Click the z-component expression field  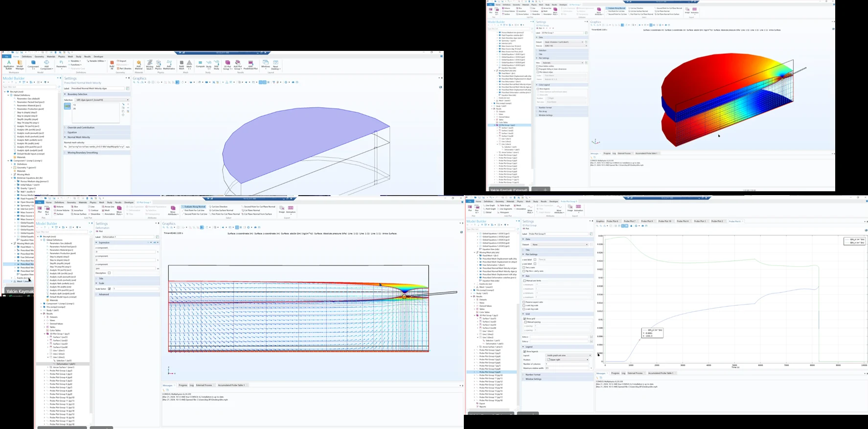click(x=126, y=268)
